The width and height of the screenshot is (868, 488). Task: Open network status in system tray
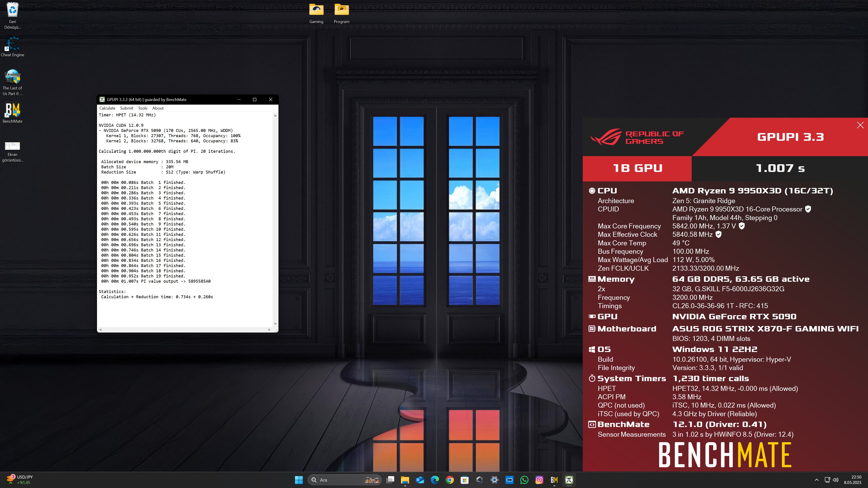[x=827, y=480]
